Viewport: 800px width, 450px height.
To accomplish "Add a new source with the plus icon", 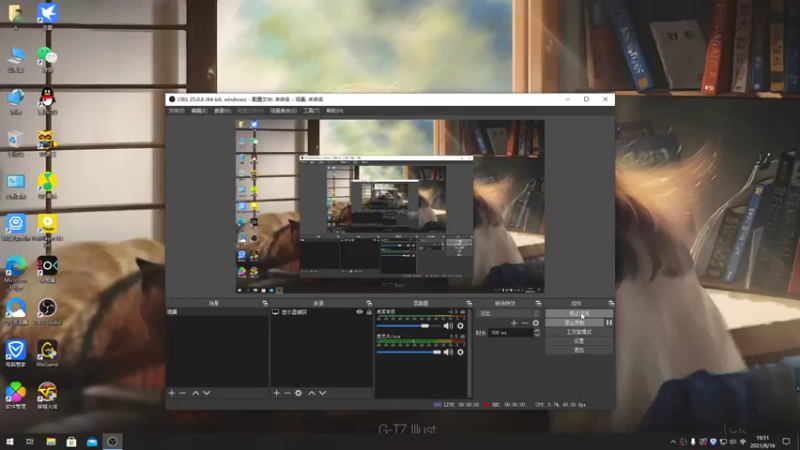I will [x=276, y=393].
